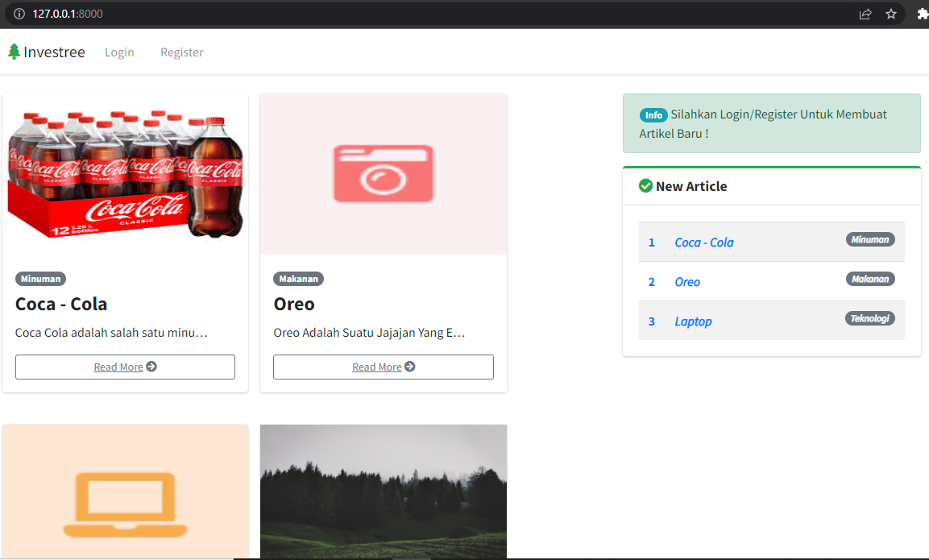929x560 pixels.
Task: Open the Login page
Action: click(119, 52)
